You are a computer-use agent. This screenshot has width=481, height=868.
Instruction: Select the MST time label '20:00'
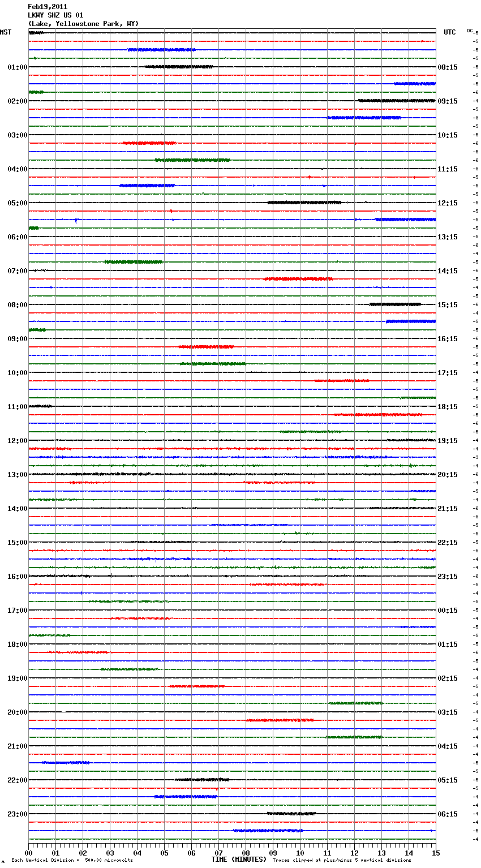(18, 712)
